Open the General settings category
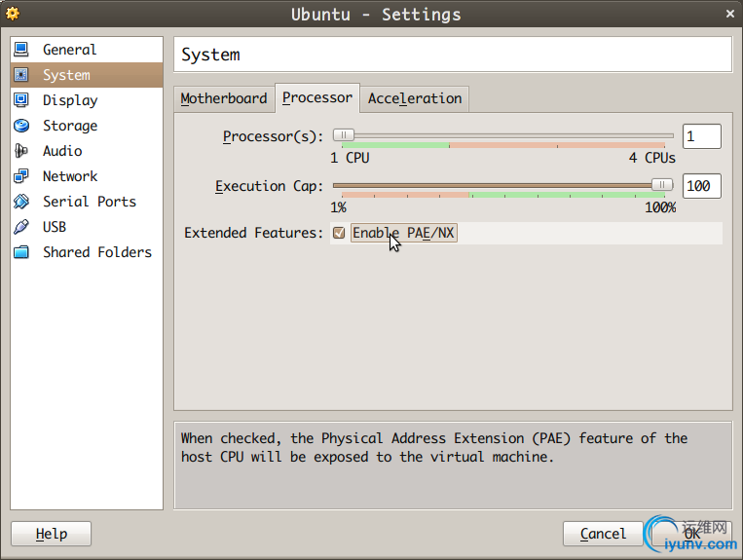This screenshot has height=560, width=743. point(87,50)
